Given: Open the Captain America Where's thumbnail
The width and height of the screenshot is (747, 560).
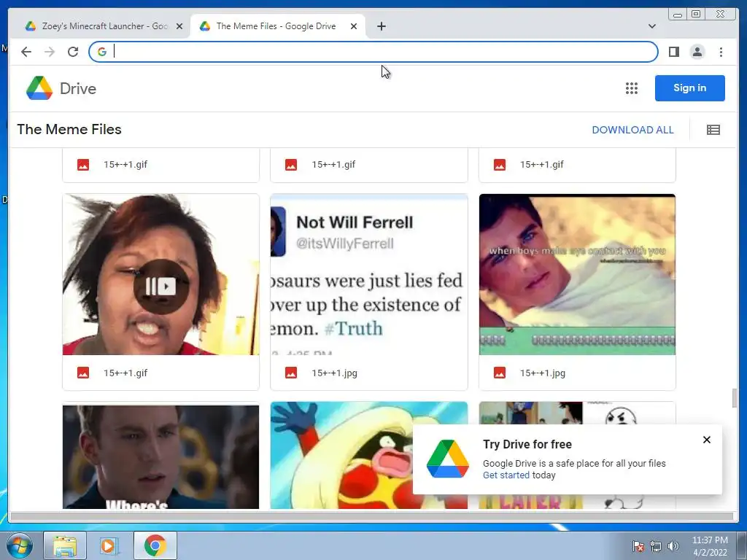Looking at the screenshot, I should (161, 456).
